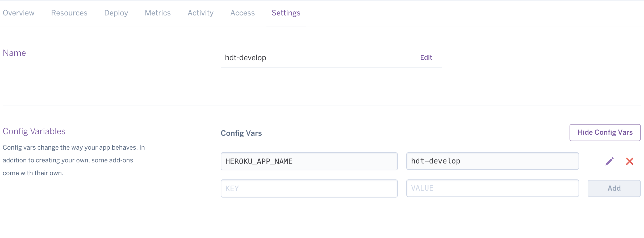Screen dimensions: 644x238
Task: Click the Config Variables section heading
Action: click(34, 131)
